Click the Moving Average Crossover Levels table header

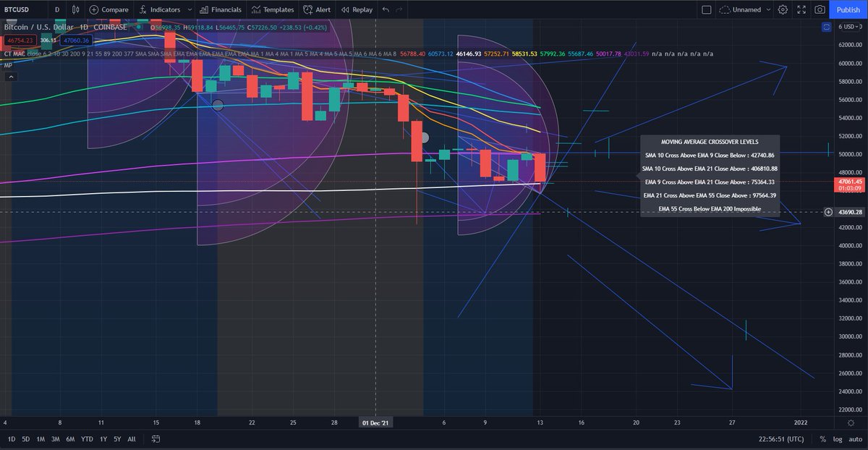click(710, 143)
